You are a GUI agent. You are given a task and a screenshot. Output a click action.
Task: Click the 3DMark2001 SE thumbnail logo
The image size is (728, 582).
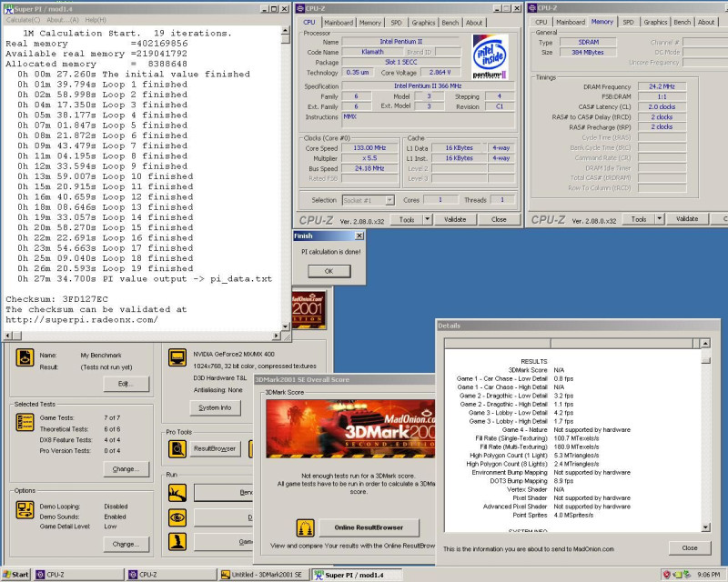(308, 309)
